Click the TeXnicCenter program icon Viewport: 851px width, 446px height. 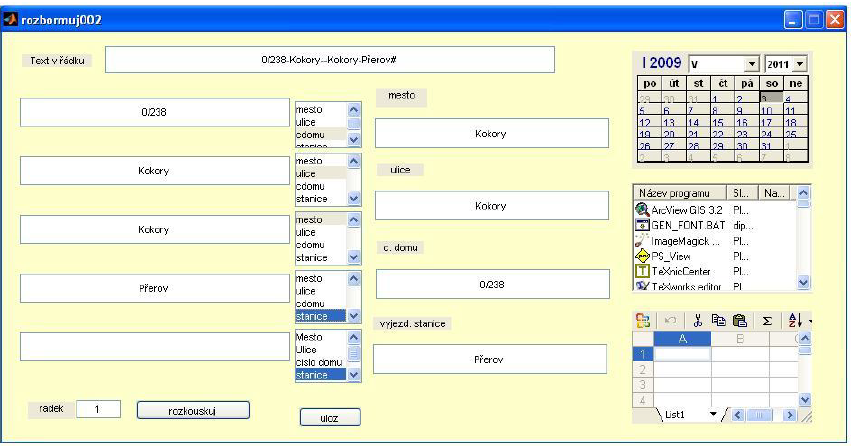tap(643, 270)
